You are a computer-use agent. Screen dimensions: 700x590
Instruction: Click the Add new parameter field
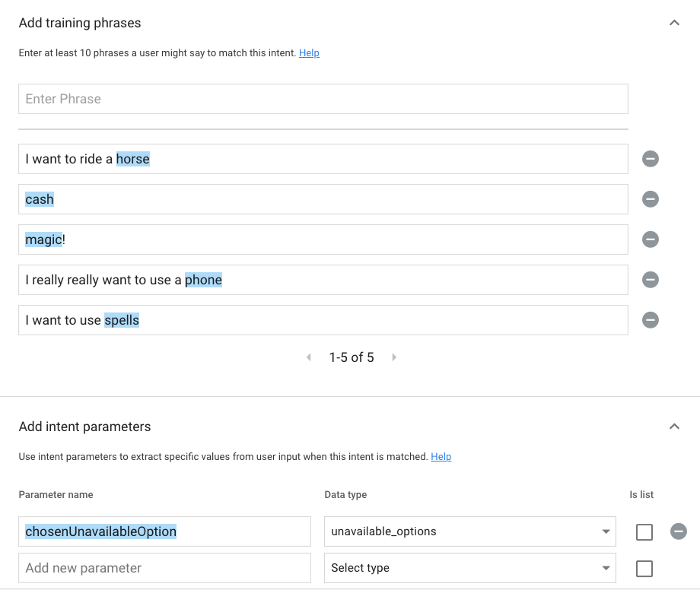(x=164, y=568)
